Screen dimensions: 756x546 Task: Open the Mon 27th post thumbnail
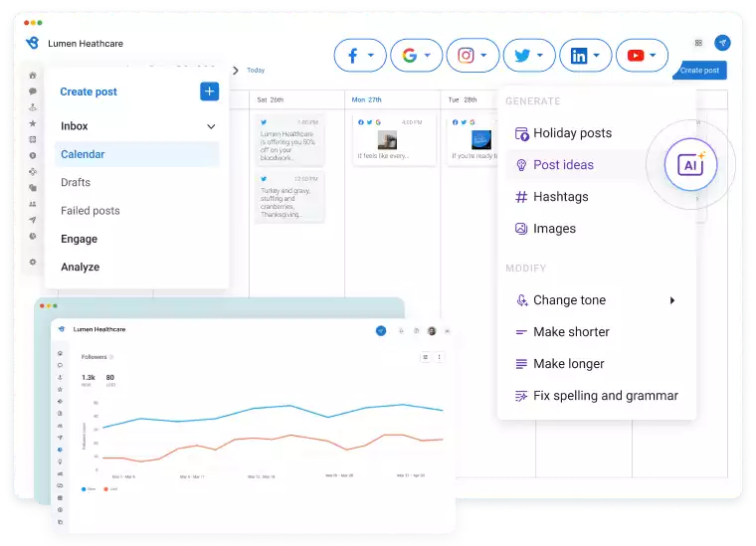[387, 139]
